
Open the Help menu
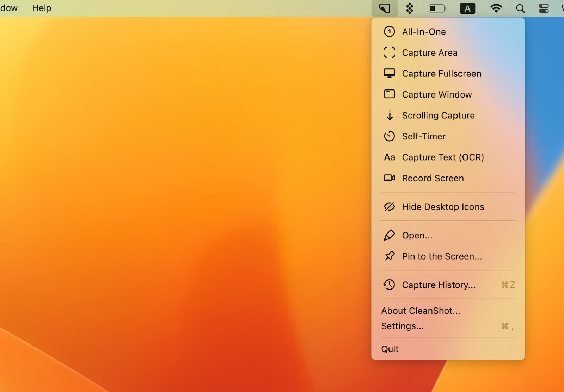(42, 8)
